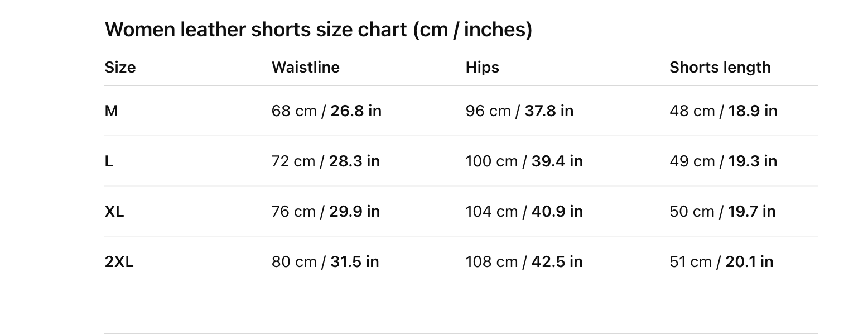Select the 2XL size row label
868x334 pixels.
pyautogui.click(x=119, y=262)
